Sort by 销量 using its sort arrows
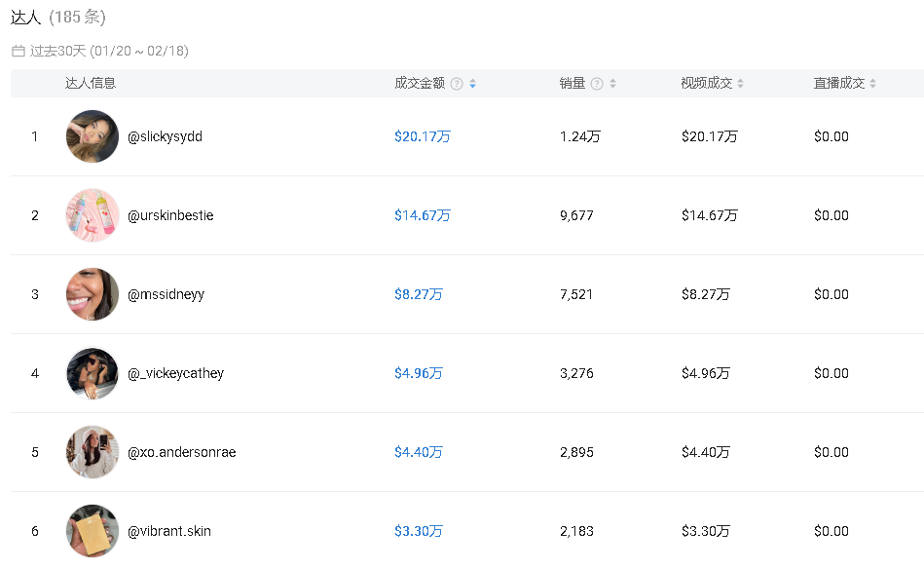 coord(612,84)
